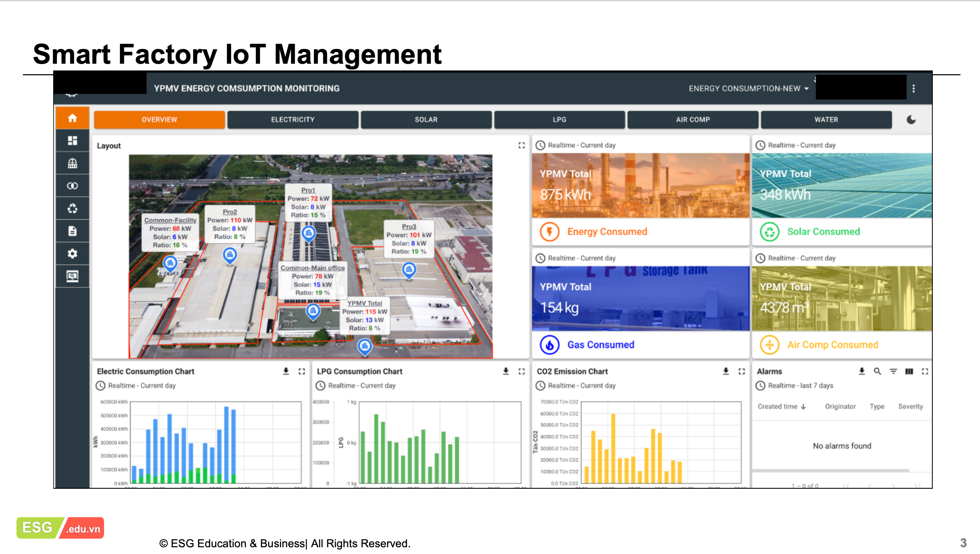Open the Alarms columns display icon

(x=909, y=371)
